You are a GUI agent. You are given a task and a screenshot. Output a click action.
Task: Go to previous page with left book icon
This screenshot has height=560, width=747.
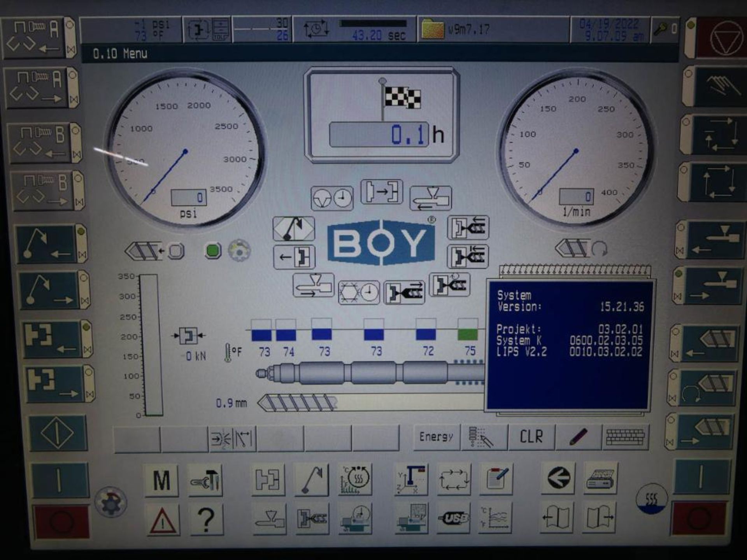coord(557,517)
